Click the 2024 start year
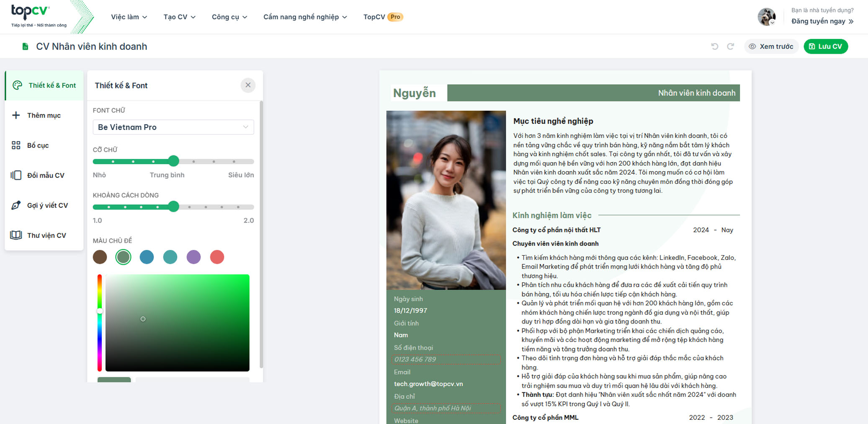Image resolution: width=868 pixels, height=424 pixels. coord(701,230)
